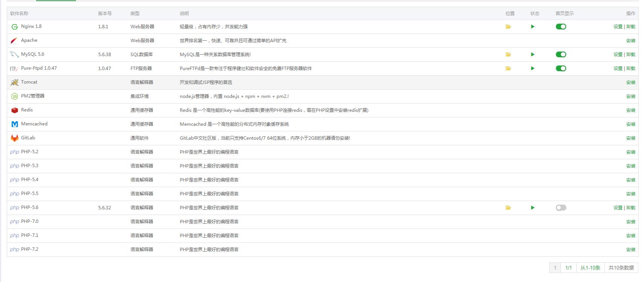This screenshot has width=644, height=282.
Task: Toggle homepage display for Nginx
Action: tap(561, 27)
